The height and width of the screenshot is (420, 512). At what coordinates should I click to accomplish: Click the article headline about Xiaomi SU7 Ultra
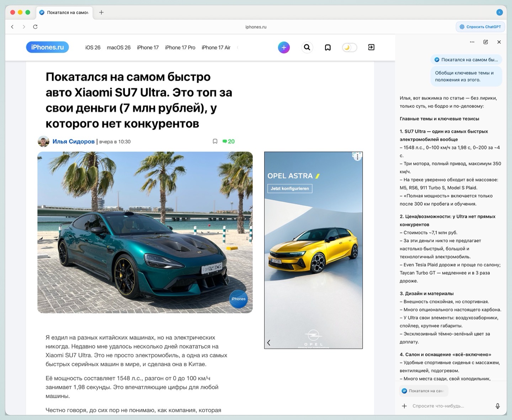139,100
